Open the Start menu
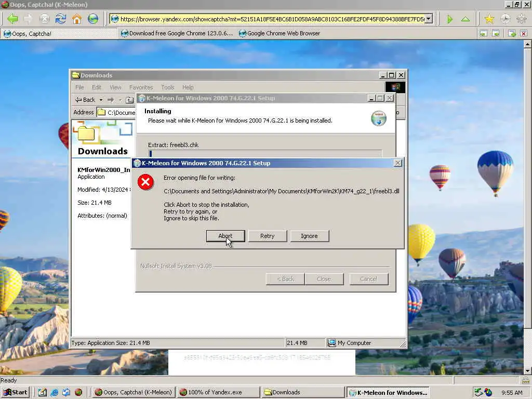The height and width of the screenshot is (399, 532). tap(16, 392)
